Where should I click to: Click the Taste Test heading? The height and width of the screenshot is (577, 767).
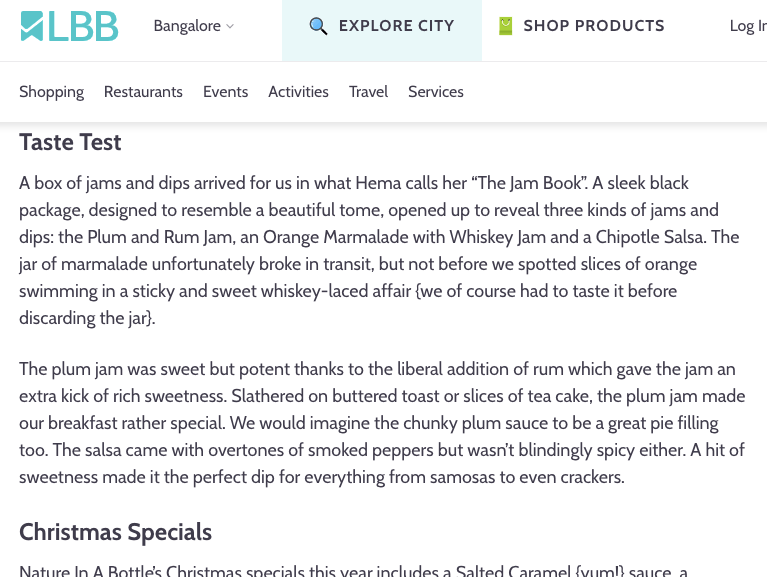(70, 142)
